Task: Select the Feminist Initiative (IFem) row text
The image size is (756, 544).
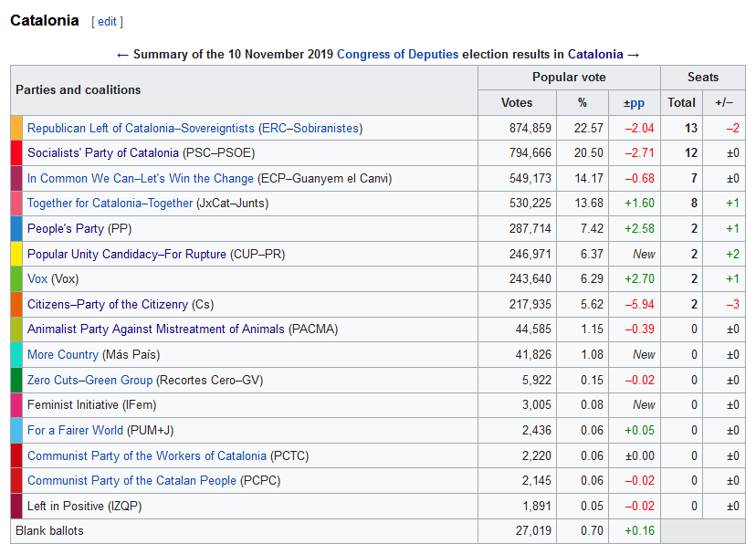Action: (x=91, y=404)
